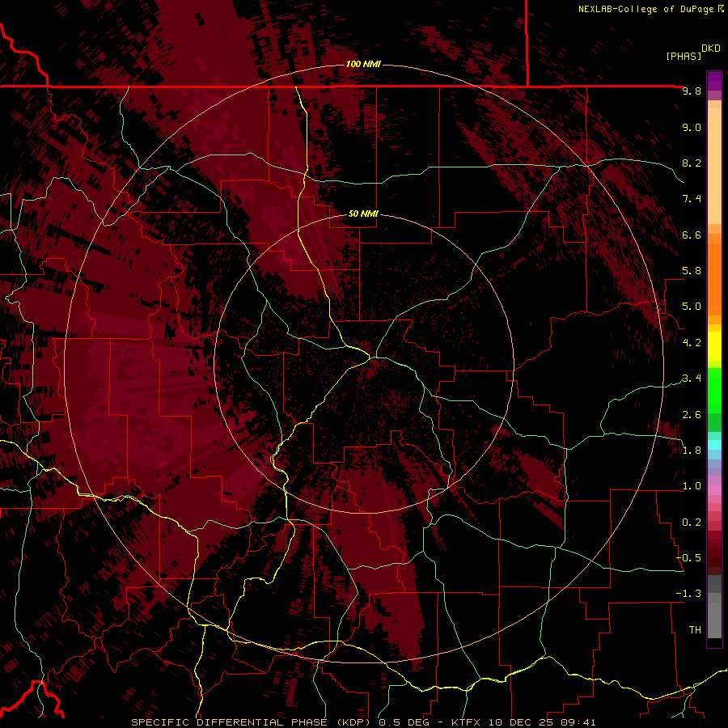Click the 3.4 scale value
The width and height of the screenshot is (728, 728).
pos(692,379)
